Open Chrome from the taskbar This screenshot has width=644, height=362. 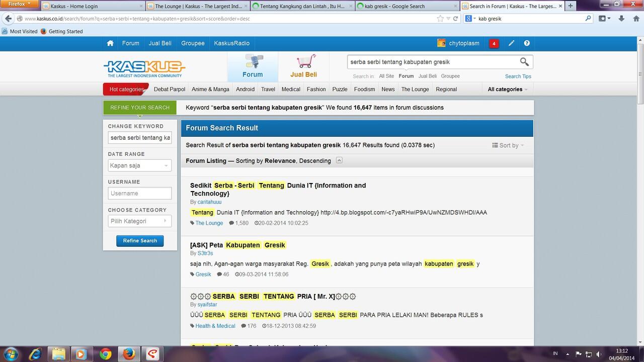click(x=105, y=354)
